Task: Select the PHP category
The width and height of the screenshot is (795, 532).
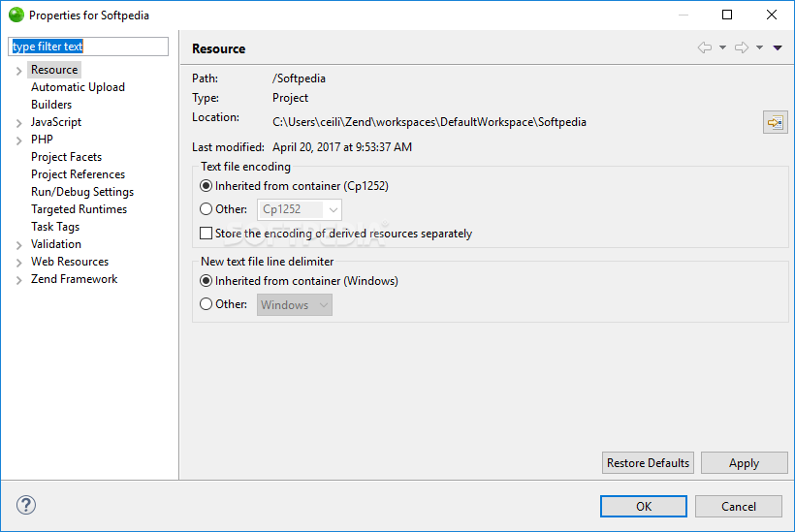Action: [42, 140]
